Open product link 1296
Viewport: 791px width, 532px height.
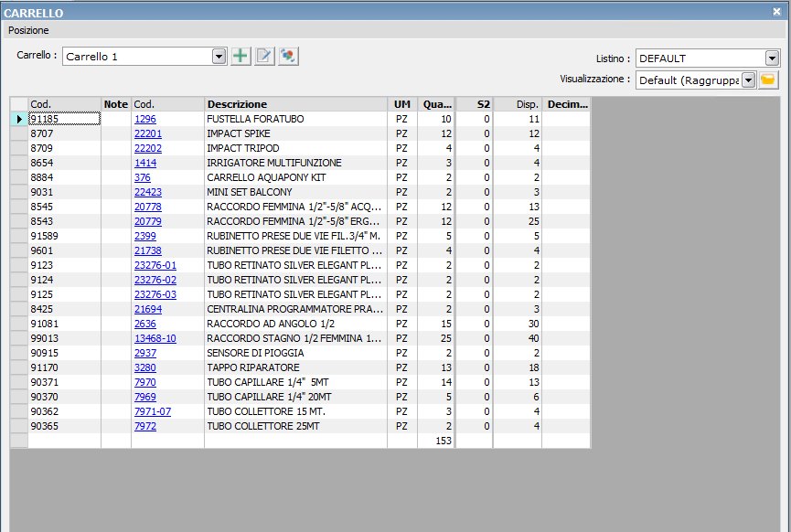click(145, 119)
